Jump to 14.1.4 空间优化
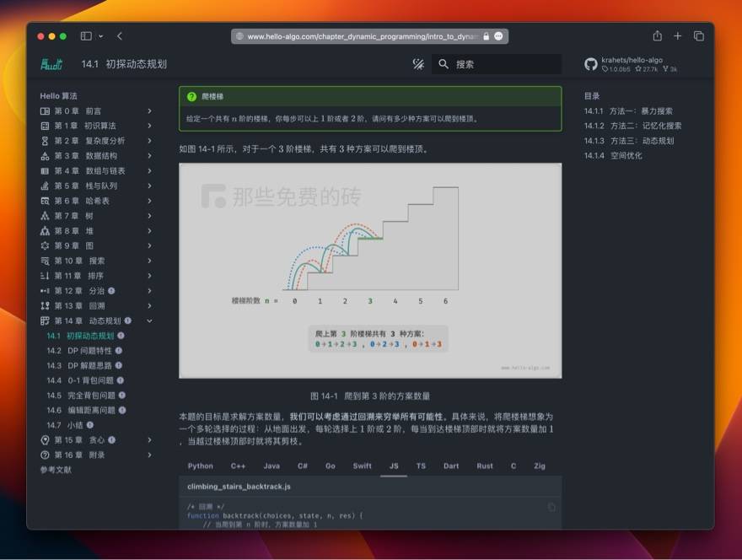The width and height of the screenshot is (742, 560). click(x=613, y=156)
